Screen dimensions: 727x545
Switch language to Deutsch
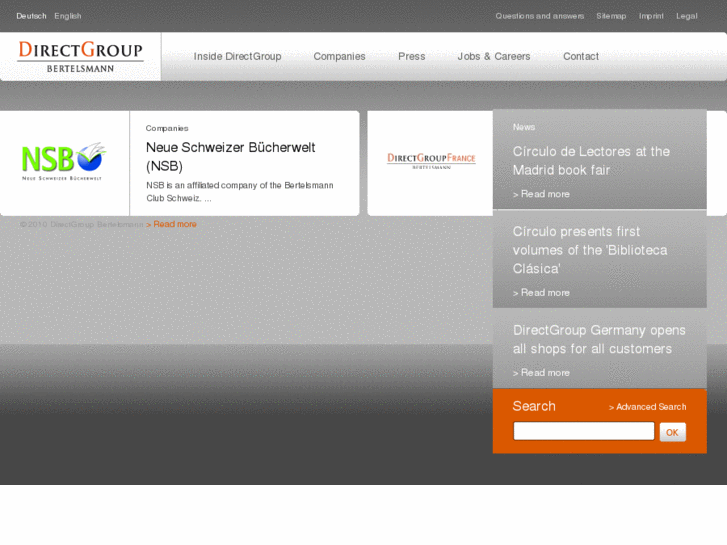tap(32, 16)
